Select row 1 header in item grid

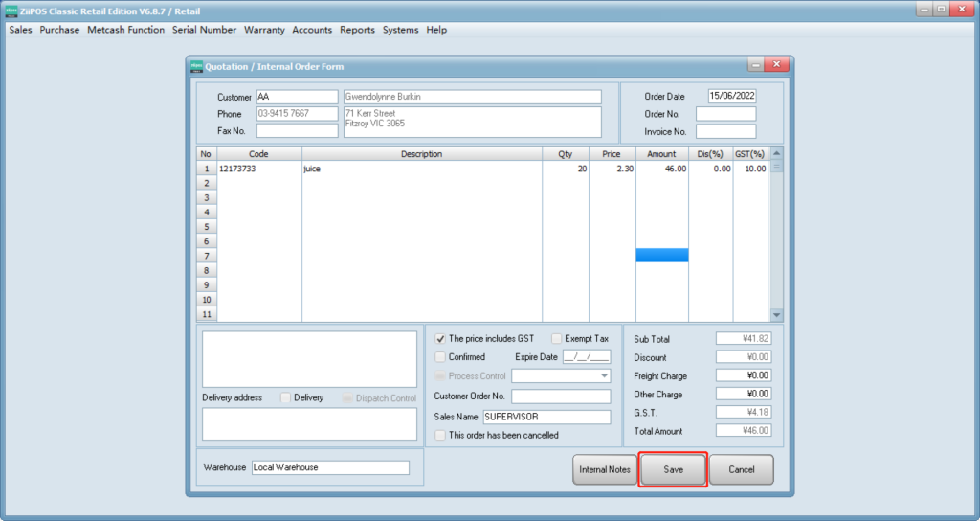coord(206,169)
